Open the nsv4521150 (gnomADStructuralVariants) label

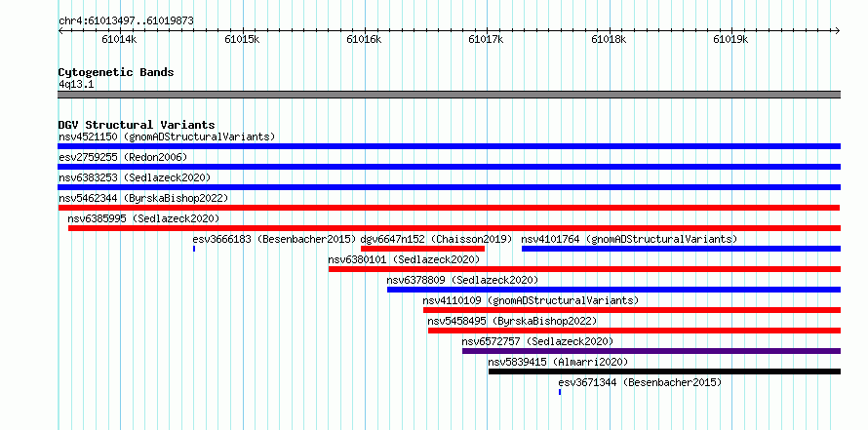tap(167, 137)
